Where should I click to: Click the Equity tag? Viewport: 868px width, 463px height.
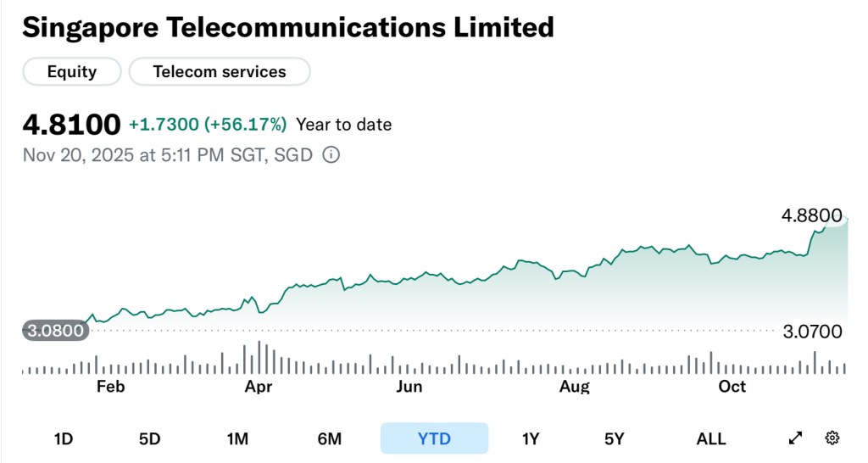[72, 72]
